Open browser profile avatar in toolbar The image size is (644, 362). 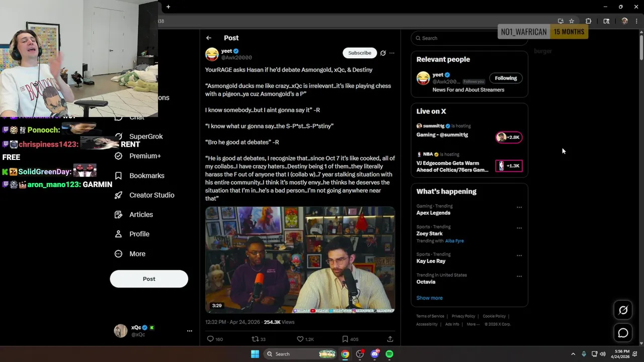tap(624, 21)
